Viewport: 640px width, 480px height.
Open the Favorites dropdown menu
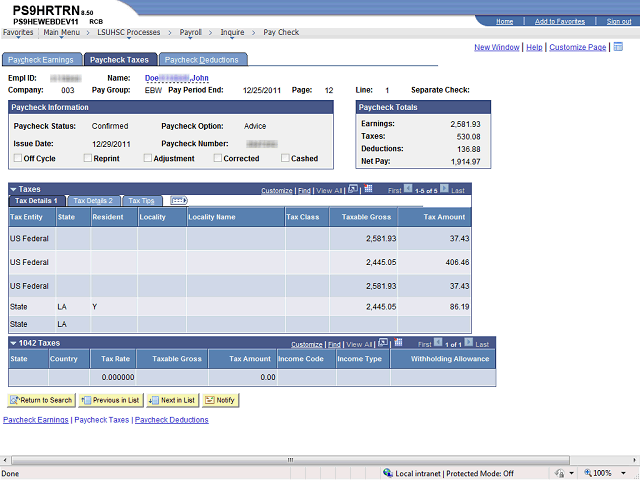pyautogui.click(x=18, y=33)
